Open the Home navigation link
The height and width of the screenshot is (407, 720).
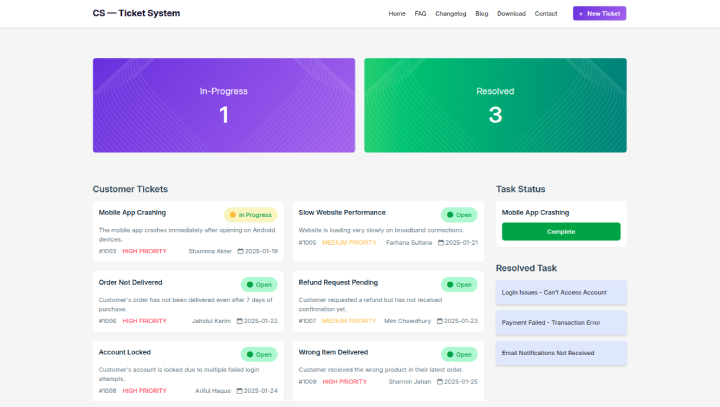point(397,14)
